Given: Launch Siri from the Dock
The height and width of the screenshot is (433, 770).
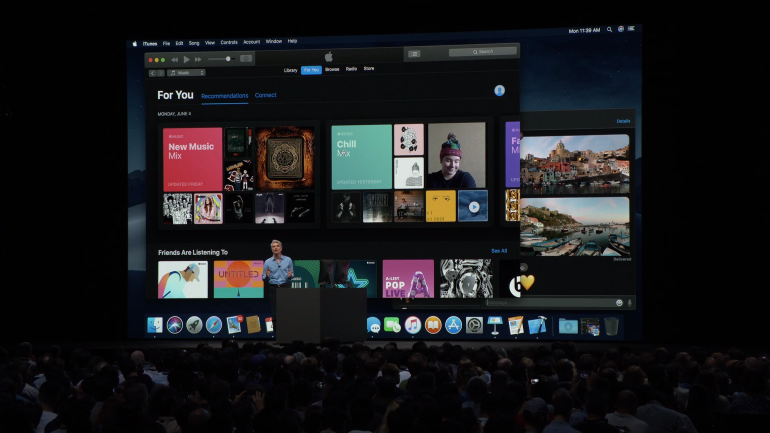Looking at the screenshot, I should click(x=174, y=325).
